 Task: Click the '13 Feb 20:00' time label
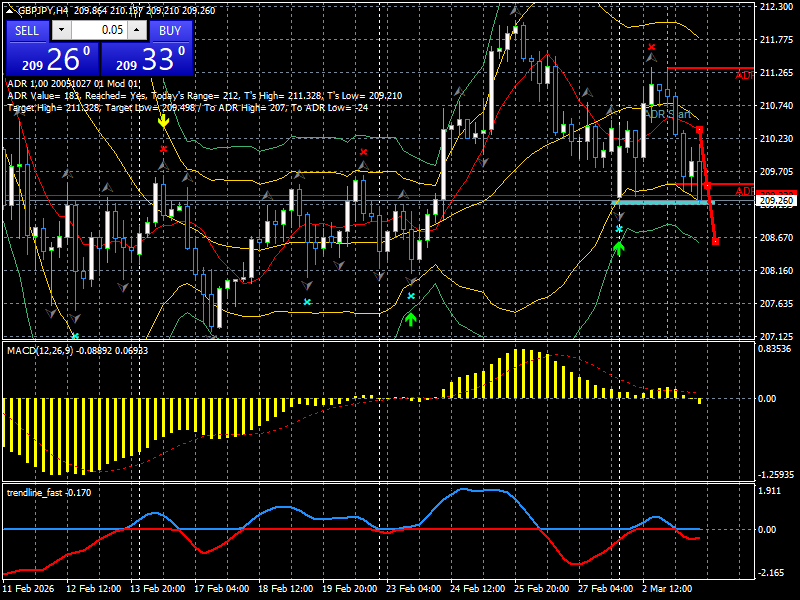(x=158, y=588)
